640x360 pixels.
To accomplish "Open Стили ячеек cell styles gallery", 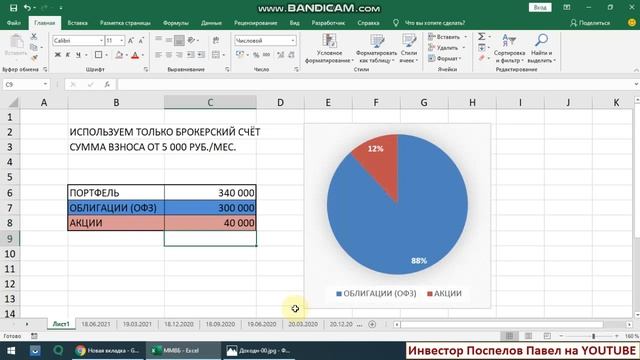I will [x=409, y=49].
